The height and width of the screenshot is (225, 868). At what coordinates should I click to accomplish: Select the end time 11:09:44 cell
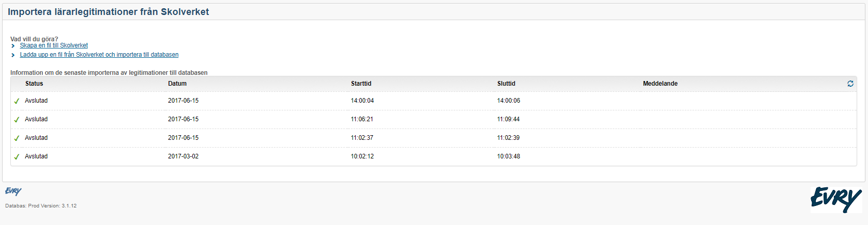tap(508, 119)
